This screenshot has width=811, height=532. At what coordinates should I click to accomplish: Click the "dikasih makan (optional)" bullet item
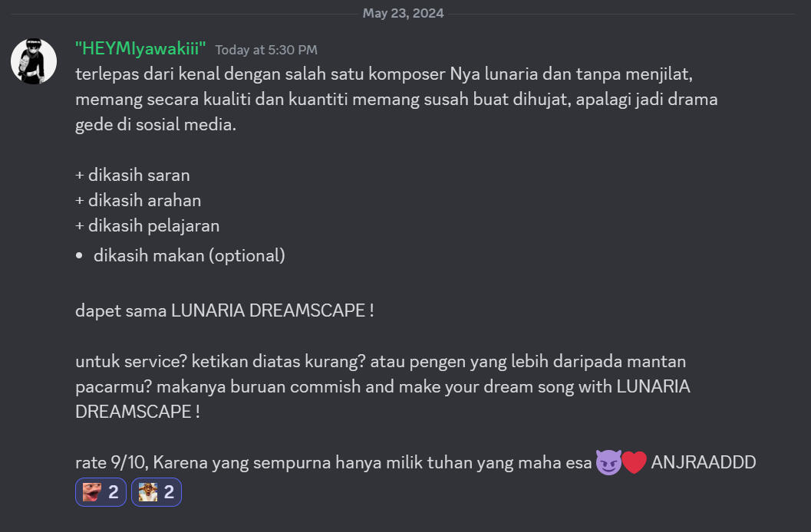[190, 256]
